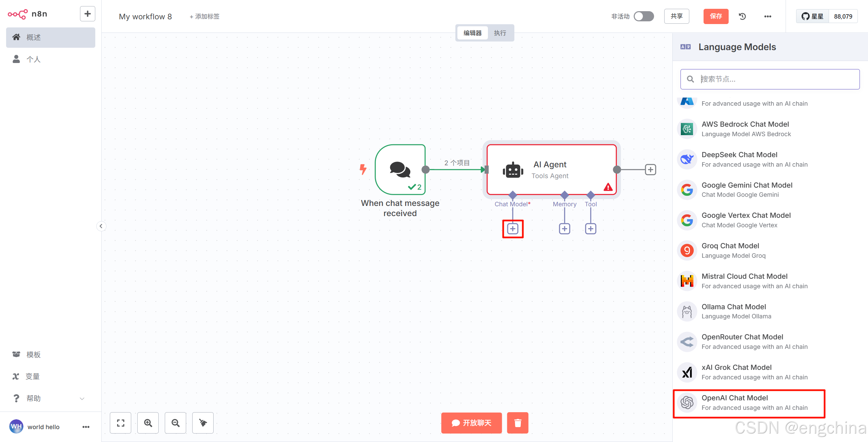Add a Memory sub-node plus icon
This screenshot has height=442, width=868.
564,229
